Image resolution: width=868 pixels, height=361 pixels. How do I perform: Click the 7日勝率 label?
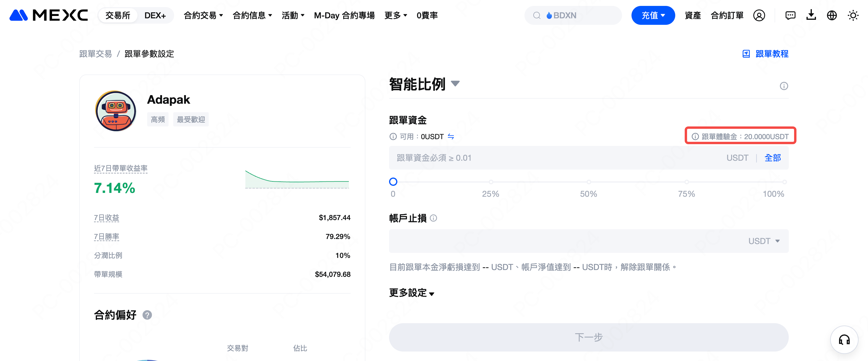tap(106, 237)
